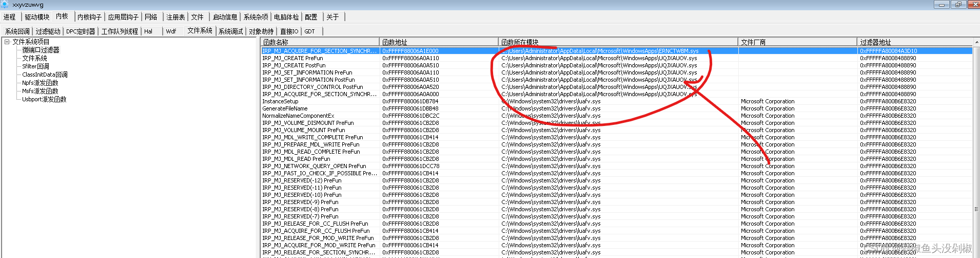The height and width of the screenshot is (258, 980).
Task: Switch to the 内核钩子 tab
Action: pyautogui.click(x=89, y=17)
